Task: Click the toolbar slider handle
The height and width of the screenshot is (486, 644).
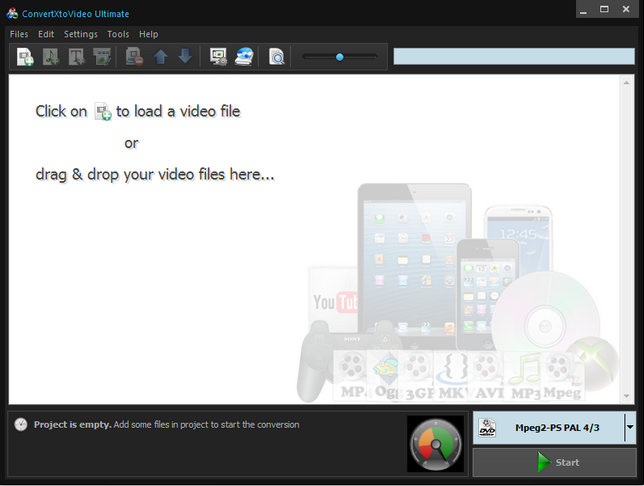Action: pos(340,57)
